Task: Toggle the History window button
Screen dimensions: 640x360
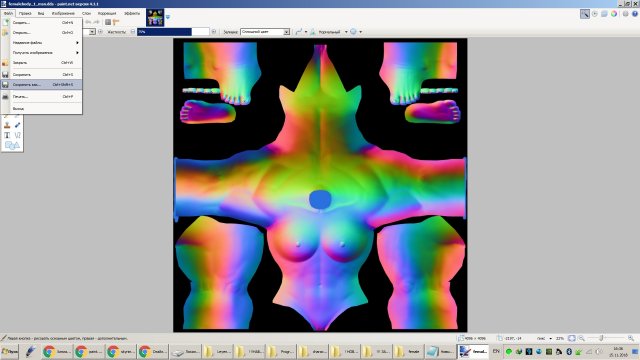Action: pyautogui.click(x=595, y=14)
